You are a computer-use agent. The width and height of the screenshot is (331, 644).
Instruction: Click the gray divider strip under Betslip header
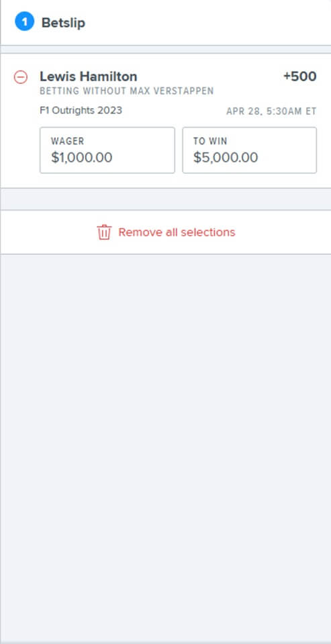165,49
